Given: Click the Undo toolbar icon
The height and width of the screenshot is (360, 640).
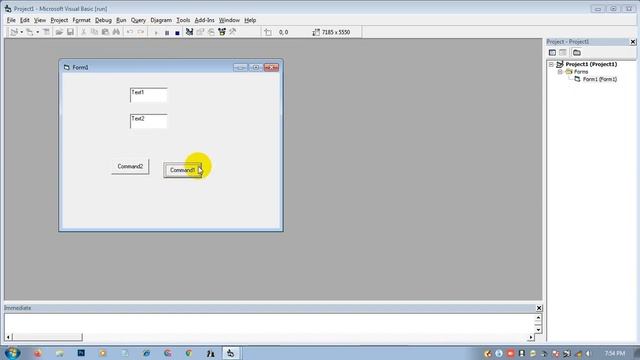Looking at the screenshot, I should point(129,32).
